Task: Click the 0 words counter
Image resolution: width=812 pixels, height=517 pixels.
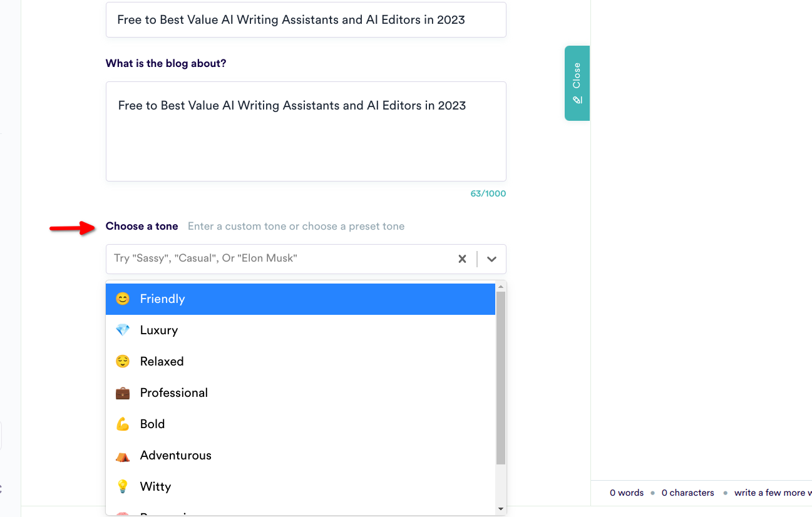Action: [627, 493]
